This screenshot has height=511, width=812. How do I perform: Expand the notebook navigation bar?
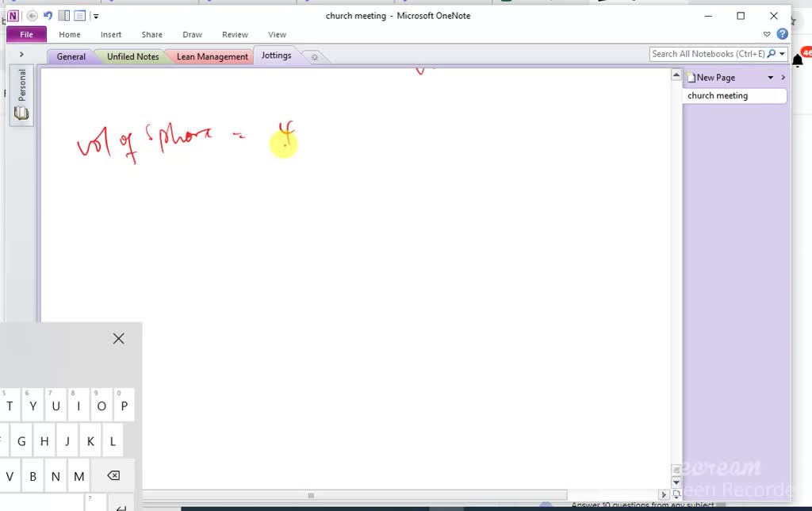(21, 55)
